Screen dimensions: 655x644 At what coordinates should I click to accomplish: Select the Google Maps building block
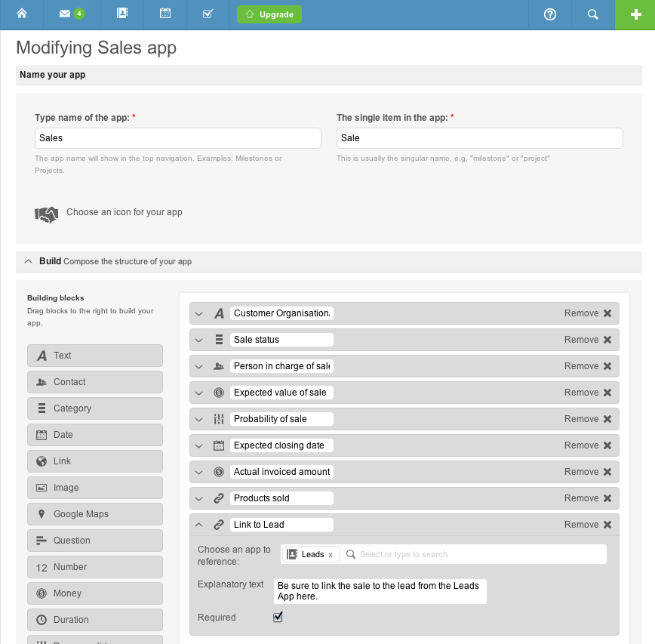pyautogui.click(x=95, y=514)
